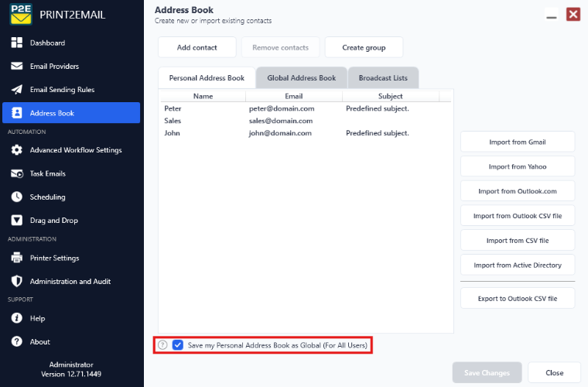Click the Email Providers envelope icon

click(16, 66)
